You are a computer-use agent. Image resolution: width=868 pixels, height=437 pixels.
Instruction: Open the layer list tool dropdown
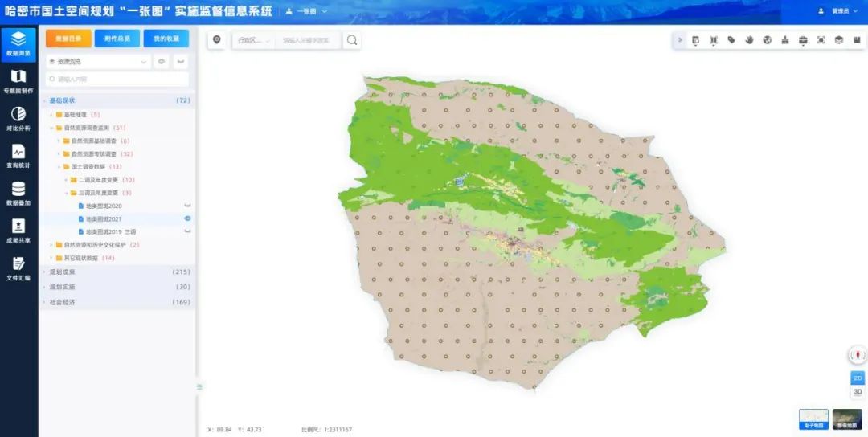(696, 40)
